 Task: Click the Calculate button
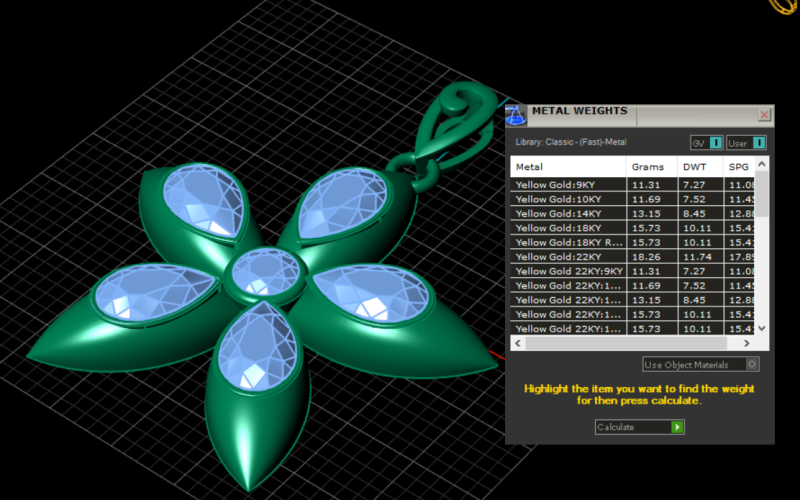[x=639, y=427]
